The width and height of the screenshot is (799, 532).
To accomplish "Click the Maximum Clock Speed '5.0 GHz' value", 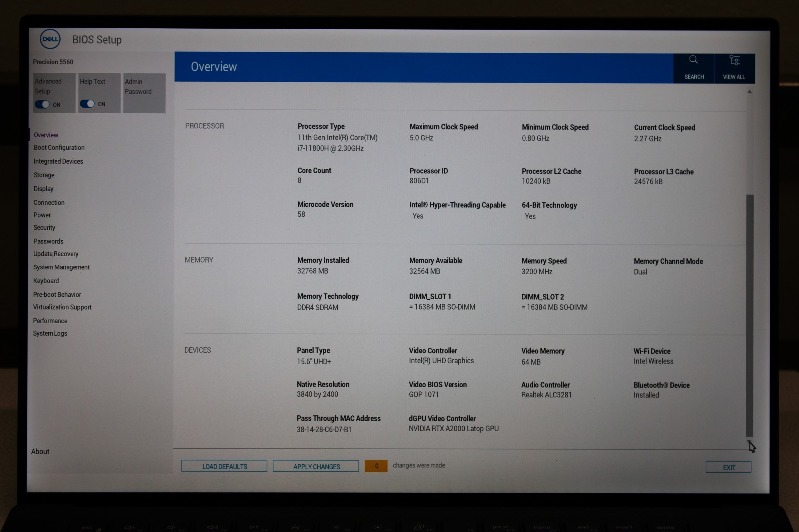I will (x=421, y=138).
